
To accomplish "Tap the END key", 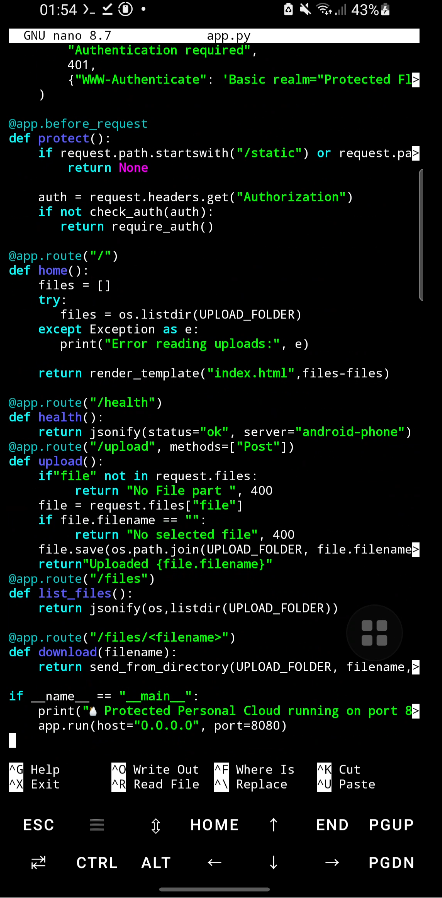I will [x=332, y=825].
